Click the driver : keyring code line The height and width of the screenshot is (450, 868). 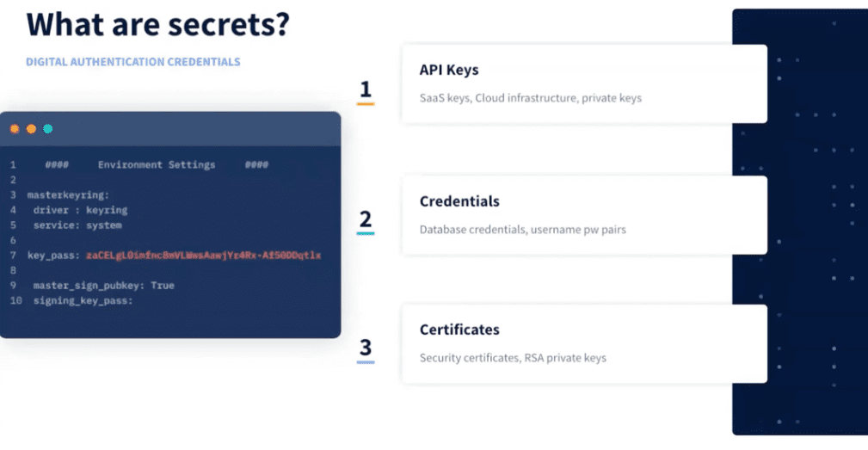point(80,210)
